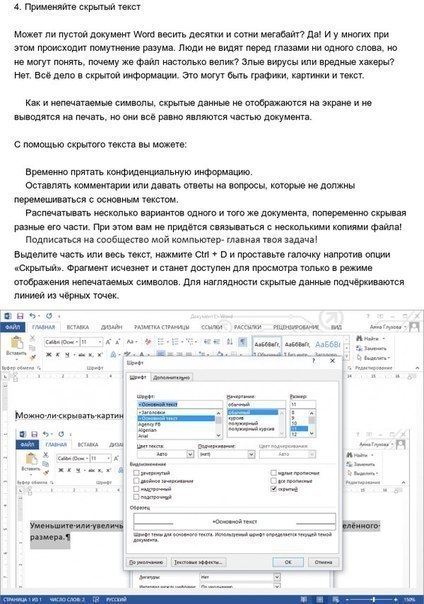
Task: Click the Save icon in the embedded Word screenshot
Action: tap(34, 434)
